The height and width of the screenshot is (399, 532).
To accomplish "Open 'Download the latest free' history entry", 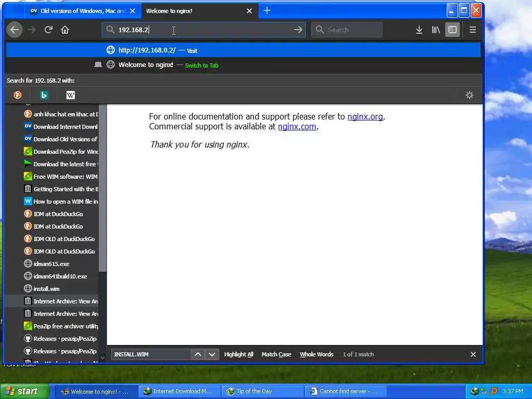I will pos(61,164).
